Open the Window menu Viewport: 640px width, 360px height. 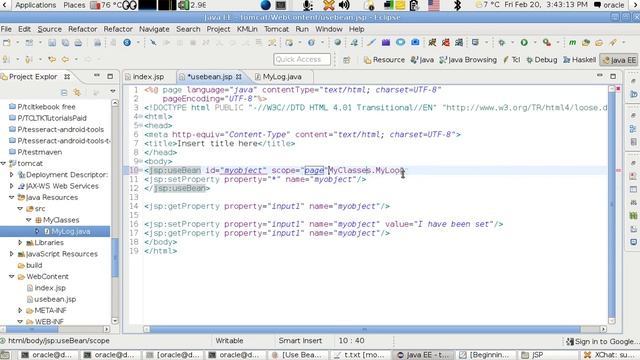329,29
